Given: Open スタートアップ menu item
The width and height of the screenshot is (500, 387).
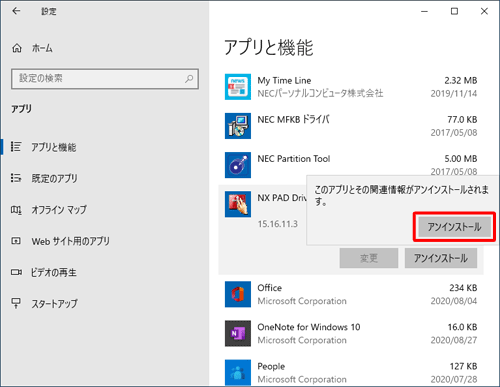Looking at the screenshot, I should tap(55, 304).
